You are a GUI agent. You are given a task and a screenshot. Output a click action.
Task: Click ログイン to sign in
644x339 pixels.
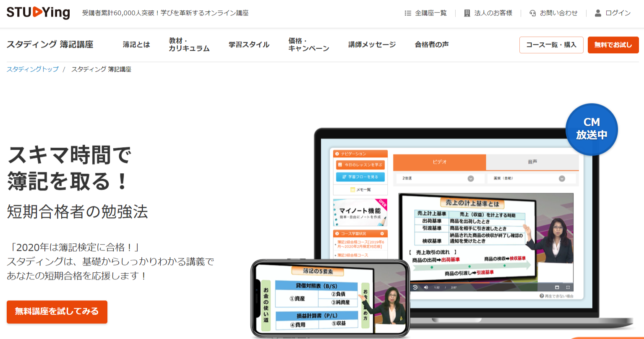coord(618,13)
